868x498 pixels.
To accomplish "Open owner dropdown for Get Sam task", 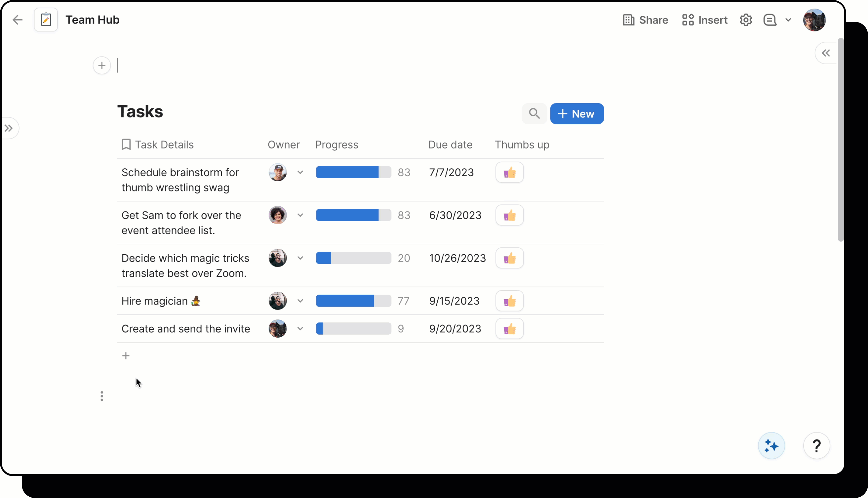I will click(300, 215).
